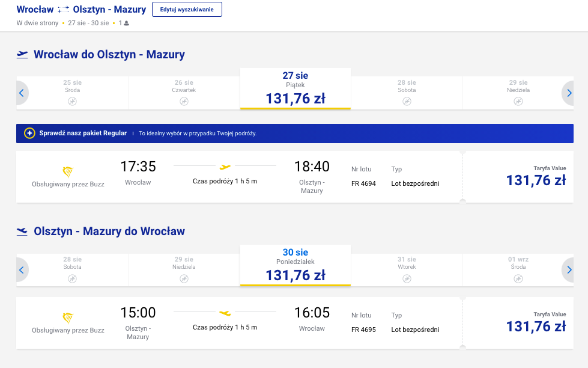Open the Sprawdź nasz pakiet Regular banner
The width and height of the screenshot is (588, 368).
[295, 133]
